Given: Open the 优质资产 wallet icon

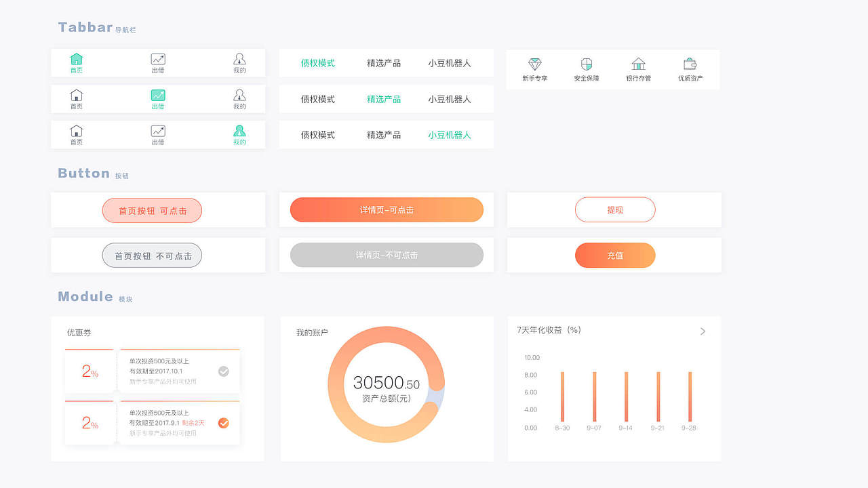Looking at the screenshot, I should tap(690, 64).
